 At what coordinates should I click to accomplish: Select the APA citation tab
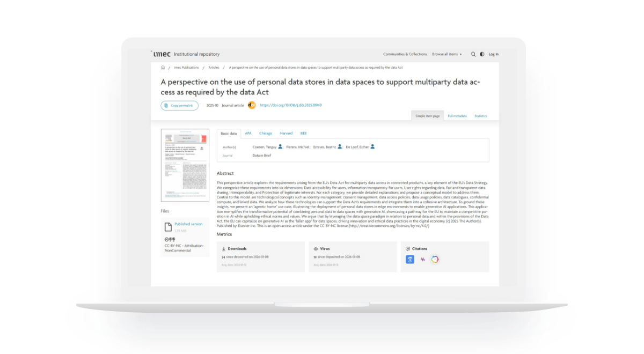point(248,133)
